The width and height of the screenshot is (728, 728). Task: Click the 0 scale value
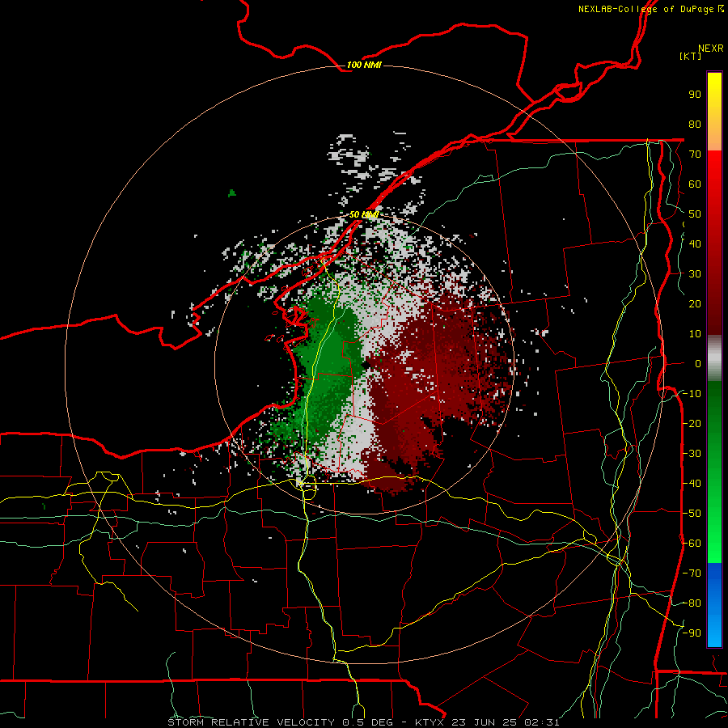click(698, 363)
